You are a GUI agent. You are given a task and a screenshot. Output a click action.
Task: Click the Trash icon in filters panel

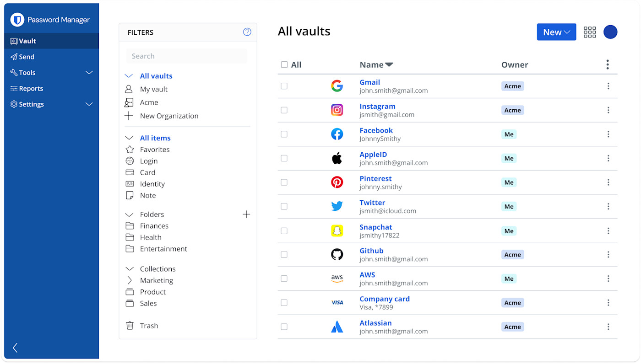pyautogui.click(x=130, y=325)
